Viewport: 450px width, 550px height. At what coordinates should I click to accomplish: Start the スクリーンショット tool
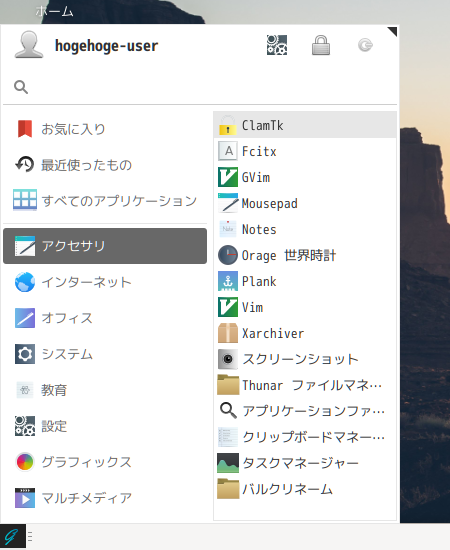(305, 359)
